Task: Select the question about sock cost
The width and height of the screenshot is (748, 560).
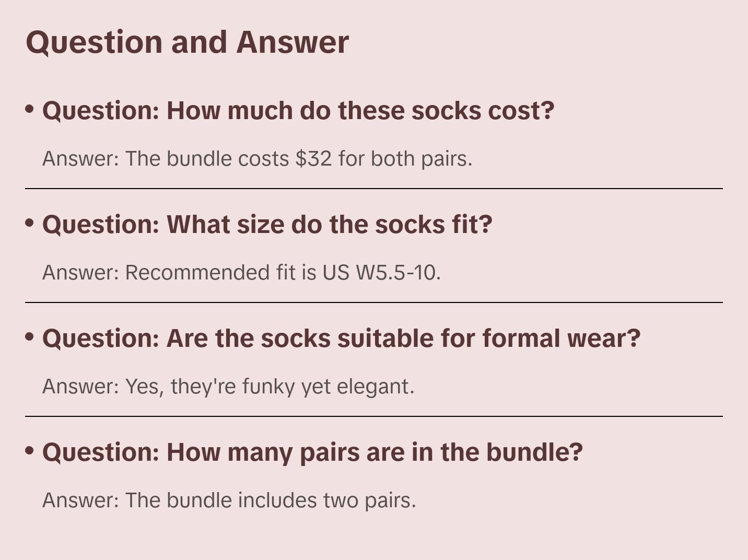Action: pyautogui.click(x=298, y=111)
